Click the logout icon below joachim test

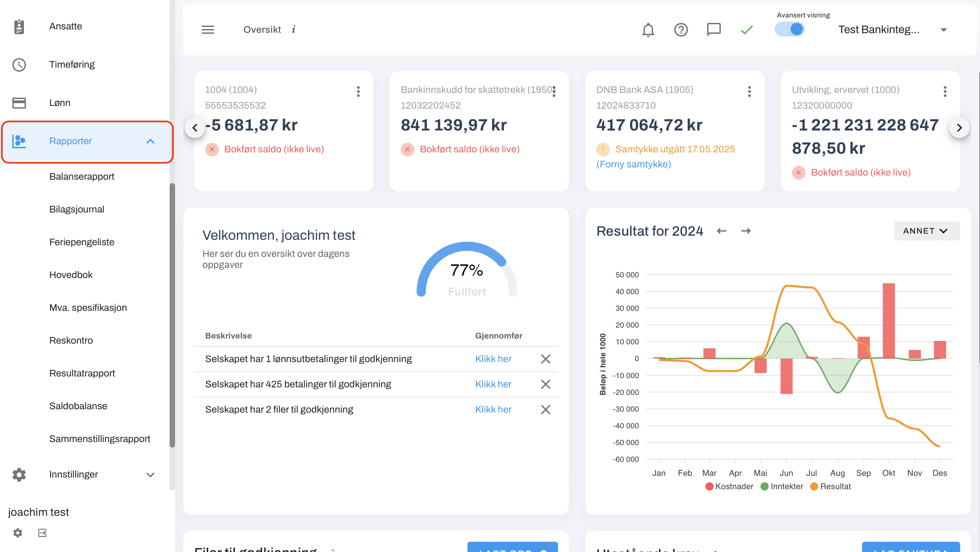[x=42, y=533]
